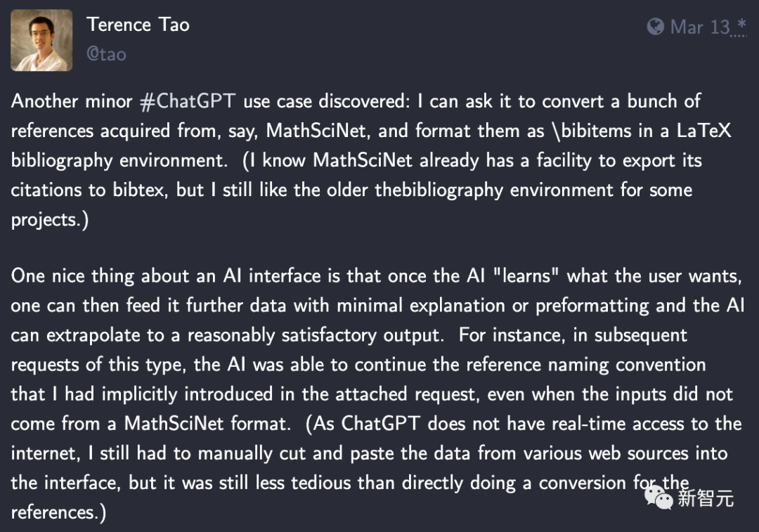Open the #ChatGPT hashtag link

(x=188, y=101)
